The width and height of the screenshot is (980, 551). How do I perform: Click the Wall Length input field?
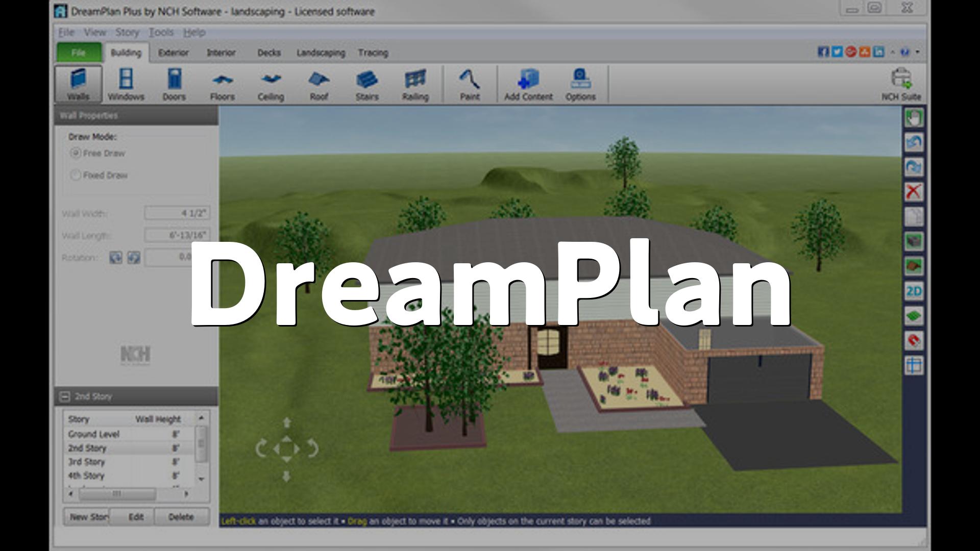coord(177,235)
